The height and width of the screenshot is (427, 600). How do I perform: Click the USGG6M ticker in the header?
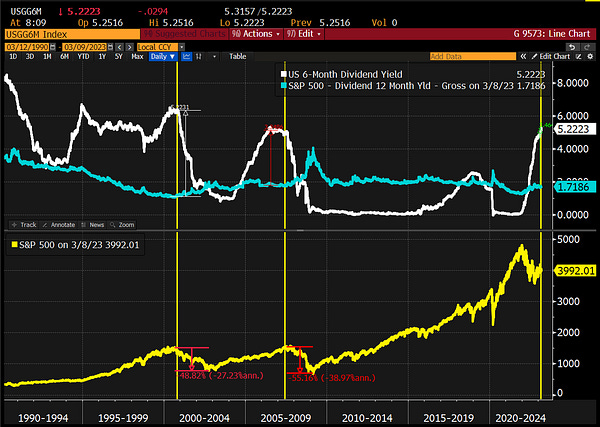26,11
